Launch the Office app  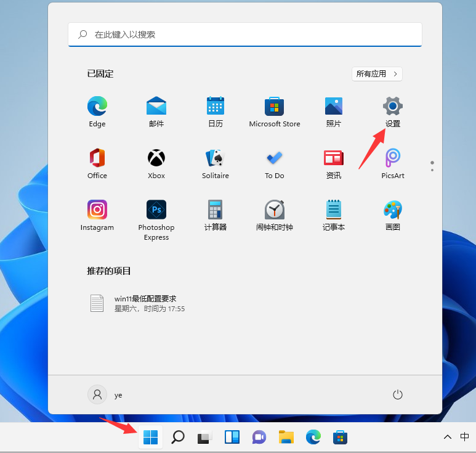click(97, 163)
